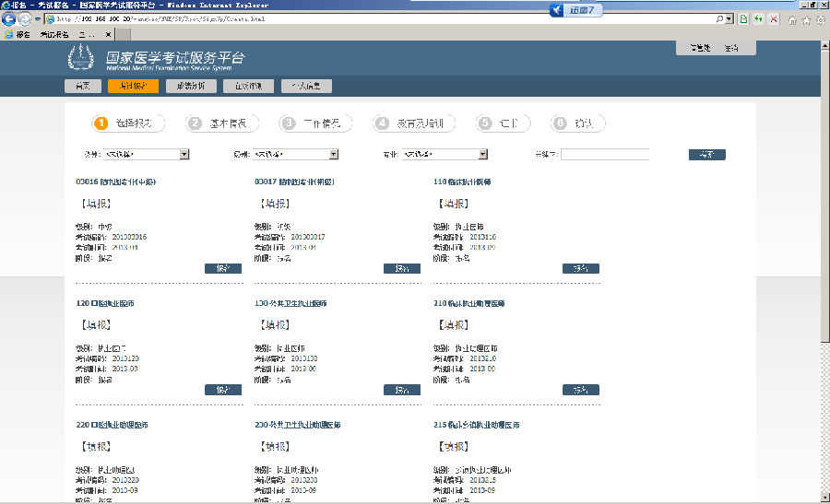Open exam title 230 公共卫生执业助理医师
This screenshot has width=830, height=504.
coord(298,425)
